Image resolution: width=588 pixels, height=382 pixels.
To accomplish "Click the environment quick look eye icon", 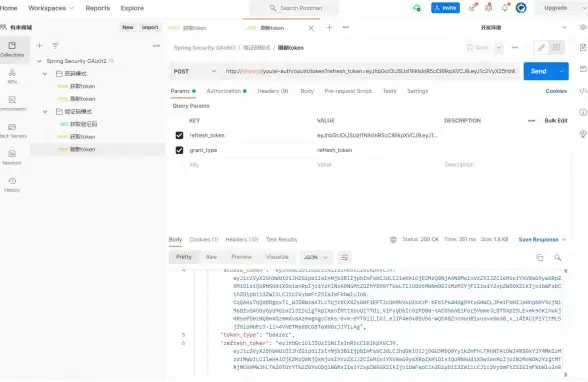I will [583, 27].
